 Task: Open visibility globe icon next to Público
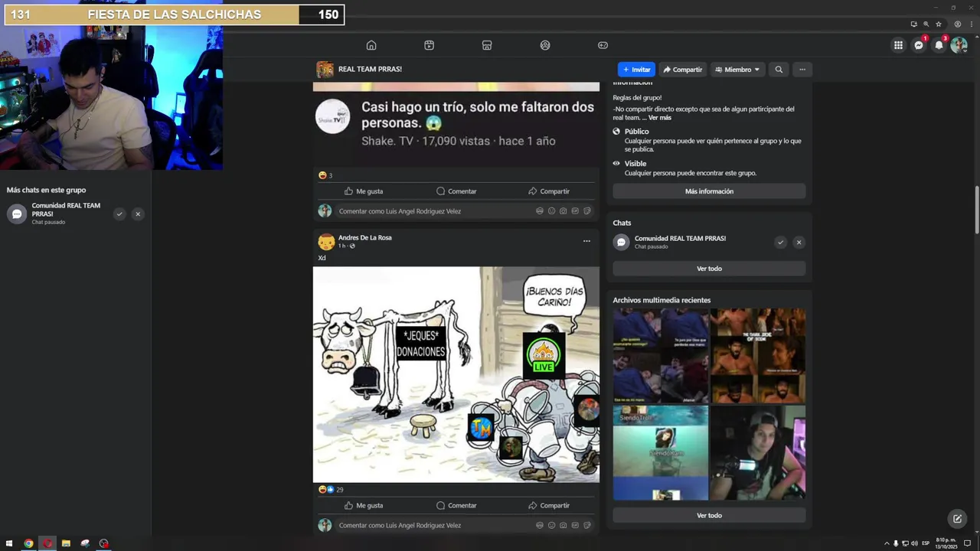click(x=616, y=132)
